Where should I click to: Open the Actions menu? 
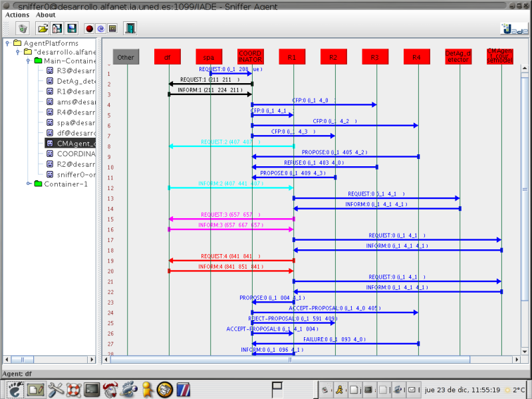(x=17, y=15)
